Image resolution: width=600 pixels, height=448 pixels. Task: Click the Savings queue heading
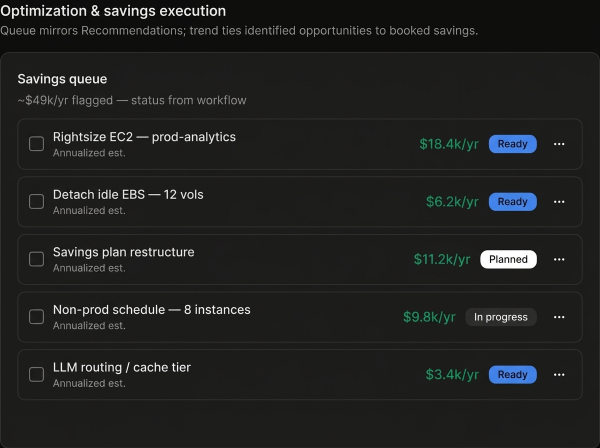[62, 79]
